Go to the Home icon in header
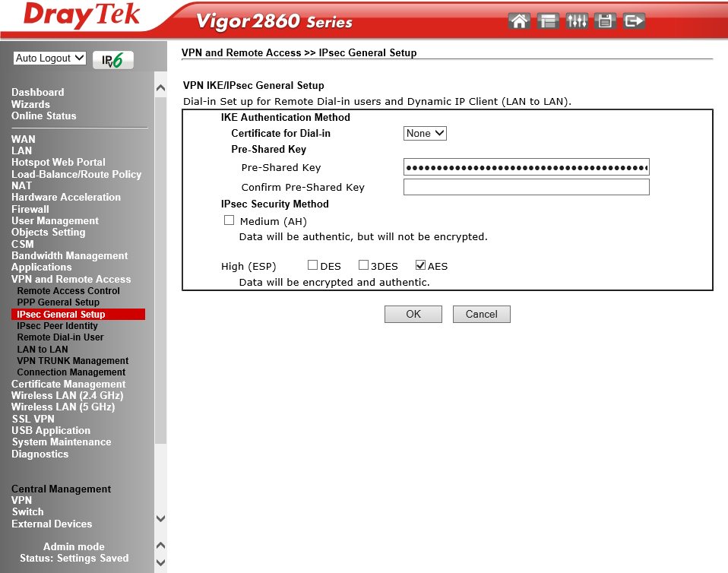Screen dimensions: 728x573 tap(519, 21)
